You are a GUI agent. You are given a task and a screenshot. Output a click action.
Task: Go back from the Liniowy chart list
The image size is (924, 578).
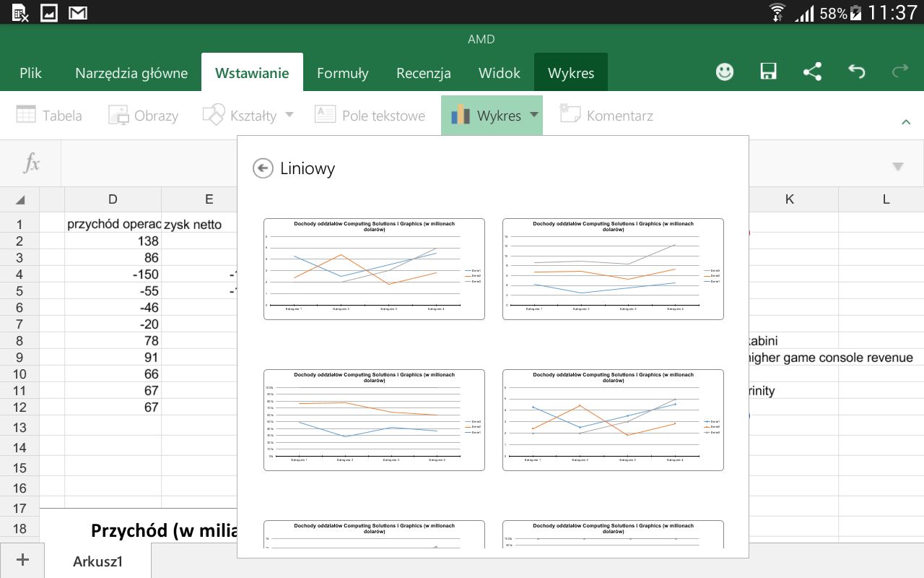click(263, 168)
